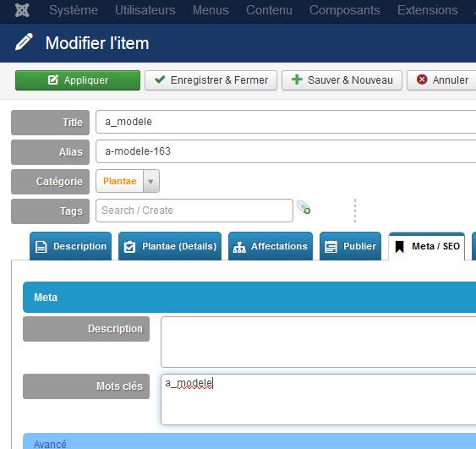Open the Catégorie dropdown arrow
This screenshot has height=449, width=476.
pyautogui.click(x=150, y=181)
